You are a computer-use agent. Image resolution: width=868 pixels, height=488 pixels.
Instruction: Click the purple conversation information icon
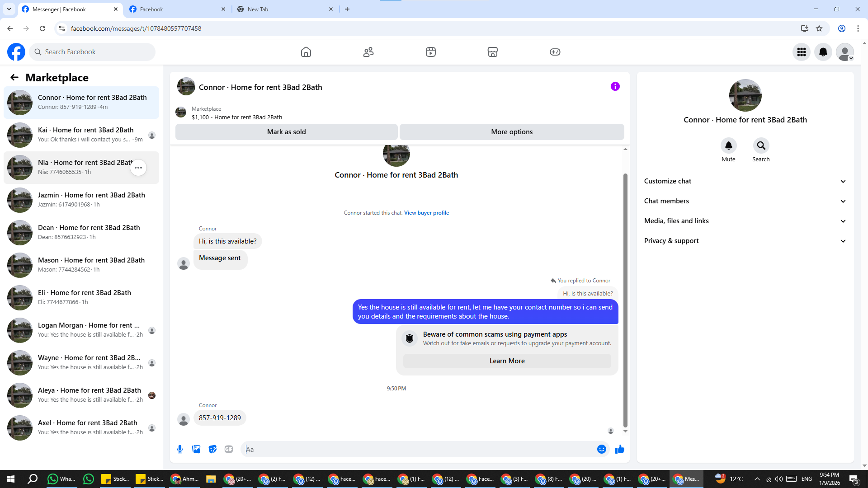pyautogui.click(x=615, y=86)
